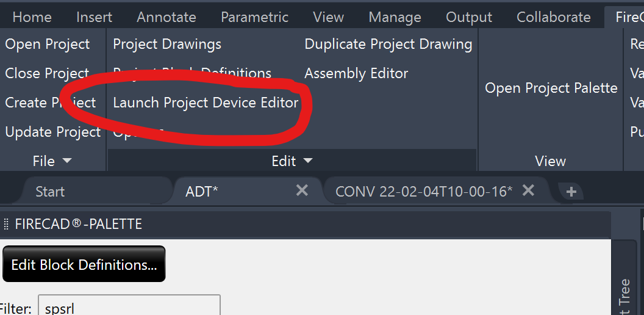Open the Assembly Editor
The height and width of the screenshot is (315, 644).
pyautogui.click(x=356, y=74)
